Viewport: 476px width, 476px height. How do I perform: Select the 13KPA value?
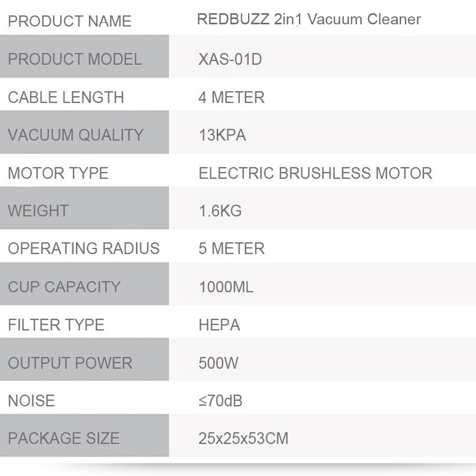(222, 135)
